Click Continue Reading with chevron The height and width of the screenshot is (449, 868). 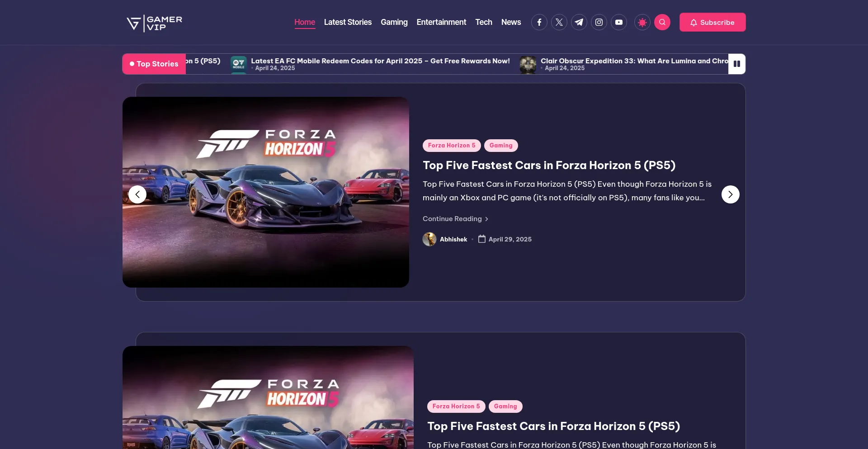pyautogui.click(x=455, y=219)
